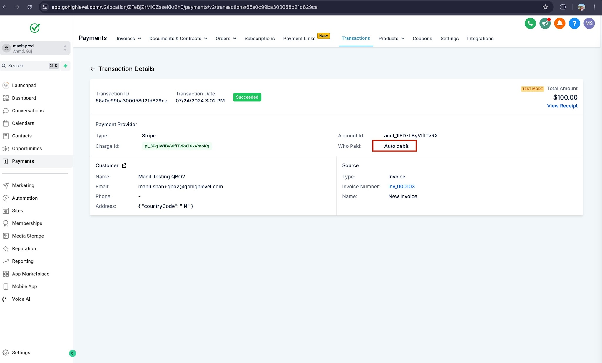Screen dimensions: 602x363
Task: Click the green checkmark logo
Action: 35,28
